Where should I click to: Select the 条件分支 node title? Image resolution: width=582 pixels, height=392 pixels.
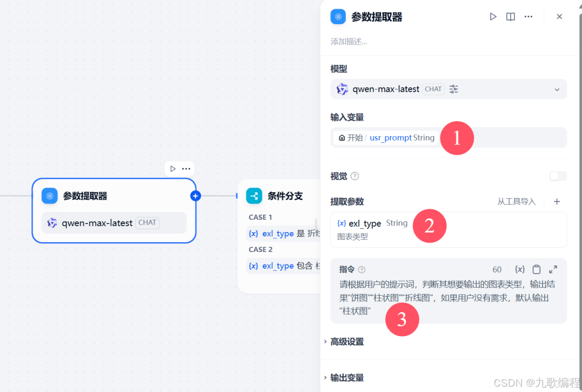point(285,196)
